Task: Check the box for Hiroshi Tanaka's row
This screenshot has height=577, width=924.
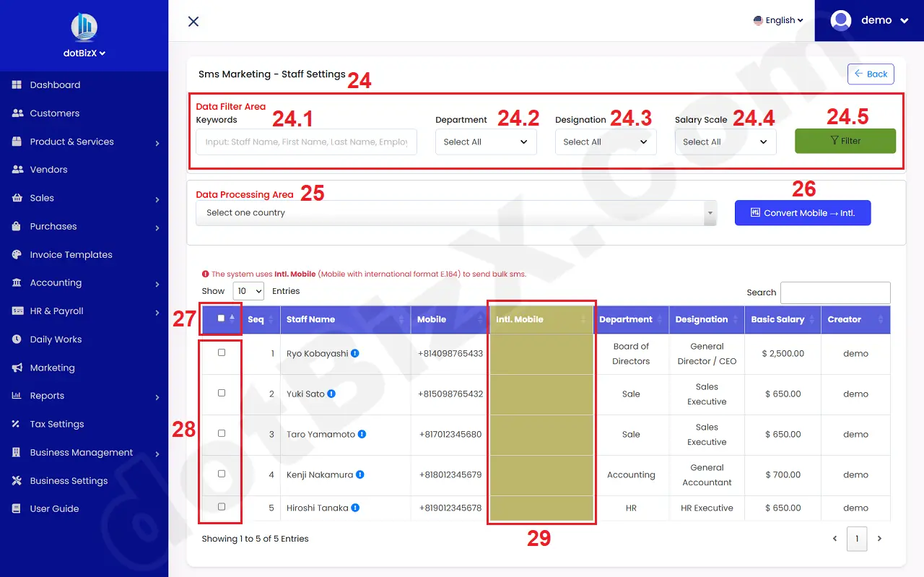Action: (x=220, y=507)
